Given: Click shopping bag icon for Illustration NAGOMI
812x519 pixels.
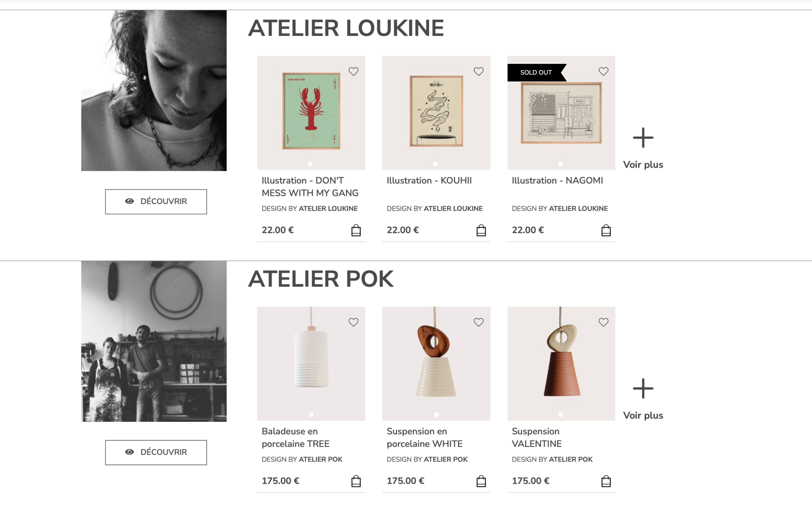Looking at the screenshot, I should coord(606,230).
